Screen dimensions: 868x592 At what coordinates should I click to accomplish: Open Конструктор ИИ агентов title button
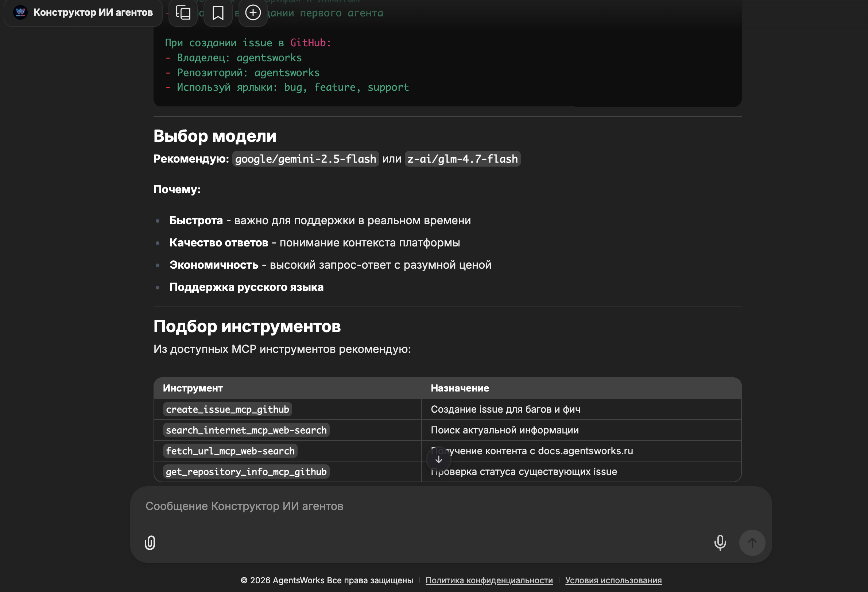[93, 12]
